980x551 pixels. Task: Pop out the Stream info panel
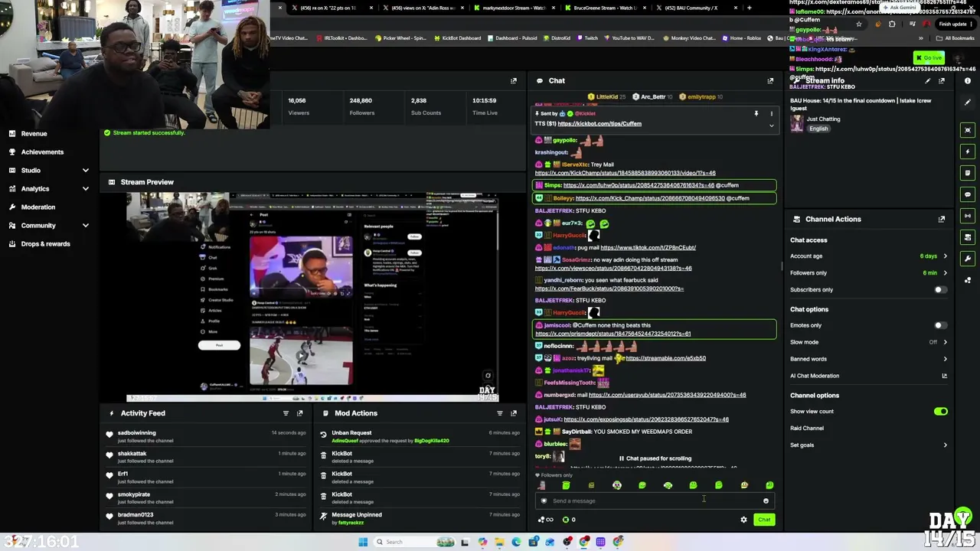[x=942, y=80]
